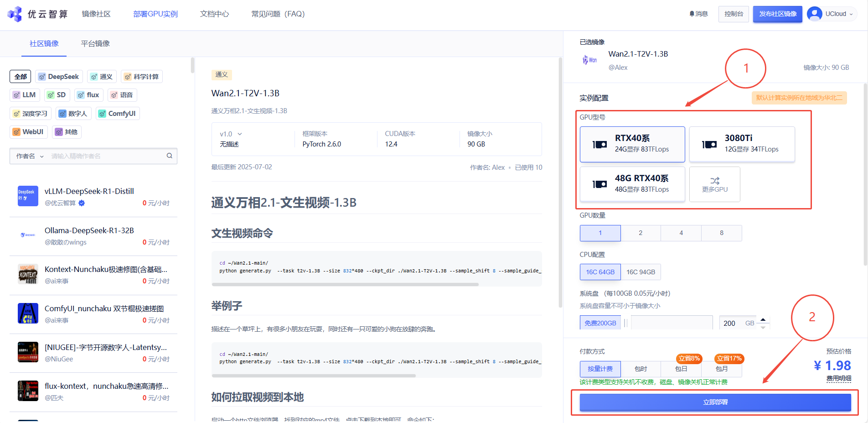This screenshot has width=868, height=423.
Task: Open the v1.0 version dropdown
Action: (x=231, y=134)
